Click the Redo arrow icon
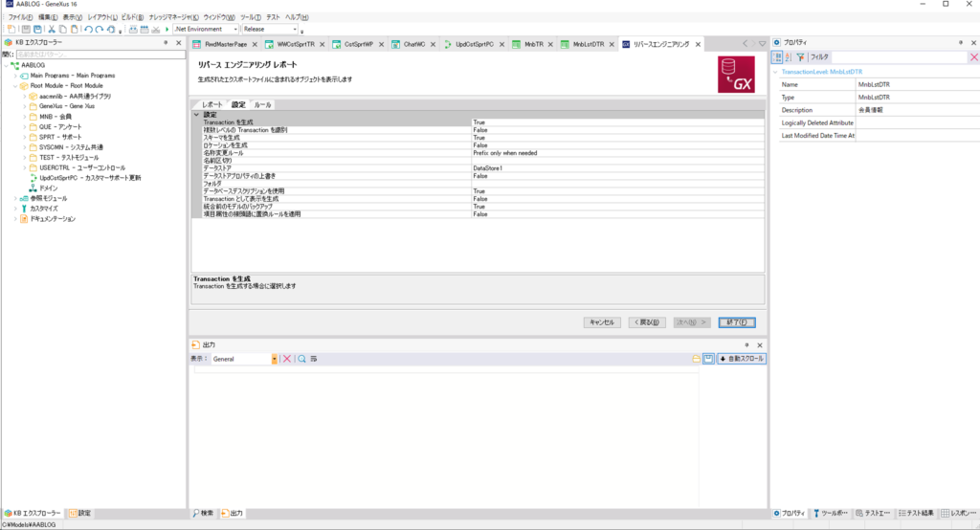This screenshot has width=980, height=530. [x=100, y=30]
